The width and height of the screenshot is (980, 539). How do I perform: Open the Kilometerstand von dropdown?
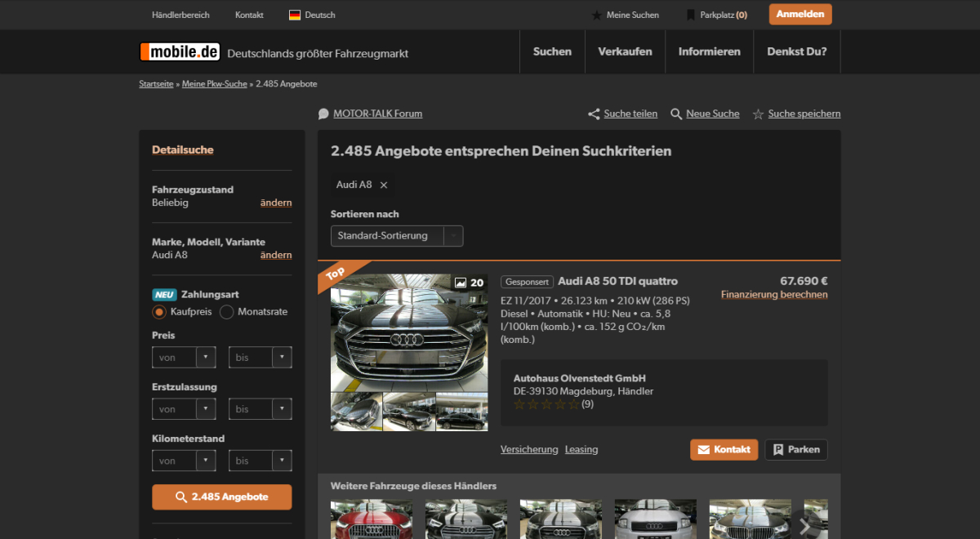pos(184,461)
